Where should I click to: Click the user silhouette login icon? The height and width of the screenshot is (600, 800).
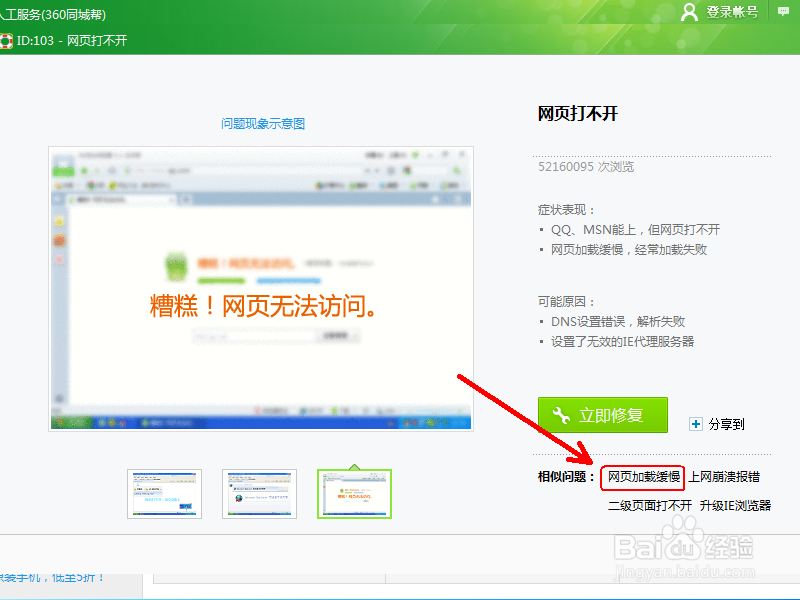coord(690,13)
